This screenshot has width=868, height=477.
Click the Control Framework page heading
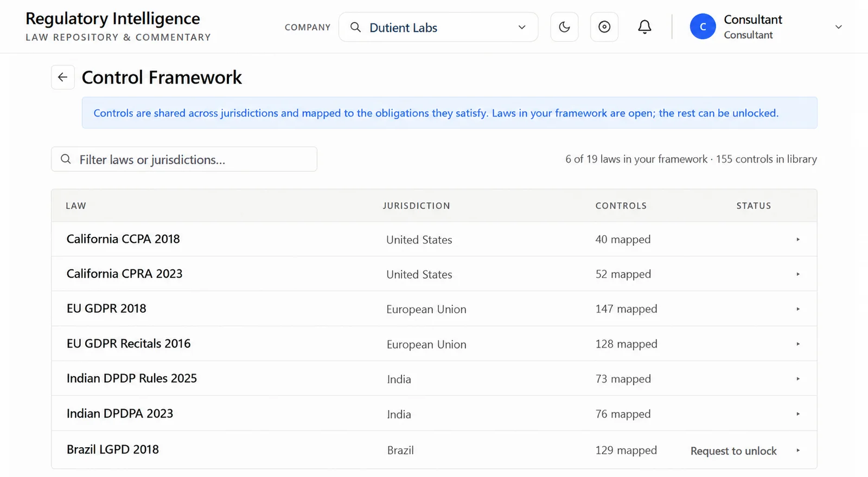tap(162, 77)
